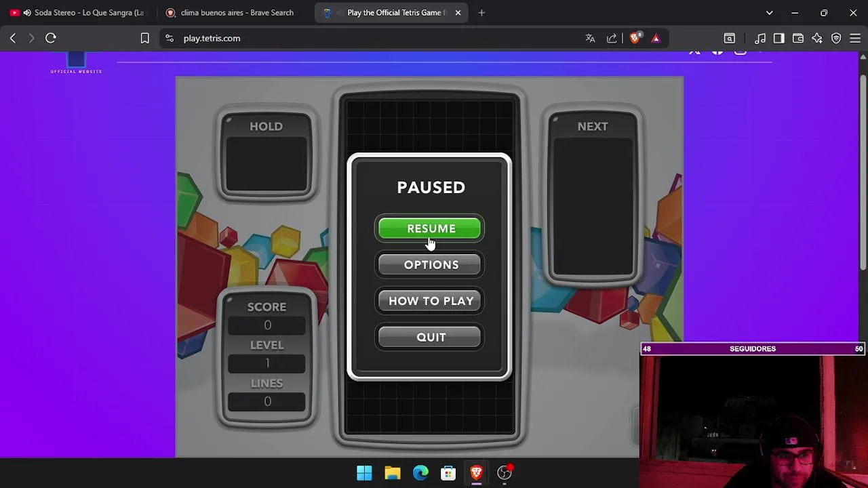
Task: Go back to the previous page
Action: (x=13, y=39)
